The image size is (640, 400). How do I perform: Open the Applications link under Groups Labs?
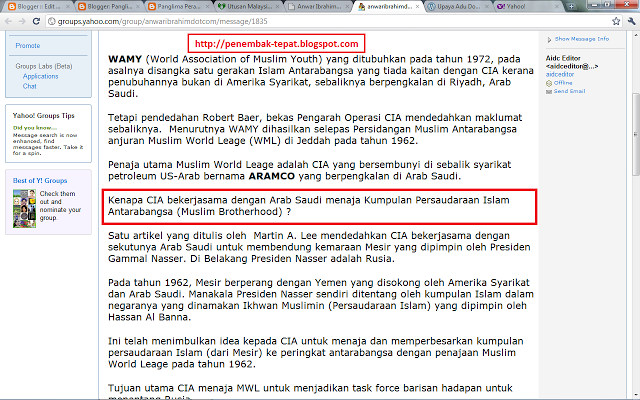(41, 76)
